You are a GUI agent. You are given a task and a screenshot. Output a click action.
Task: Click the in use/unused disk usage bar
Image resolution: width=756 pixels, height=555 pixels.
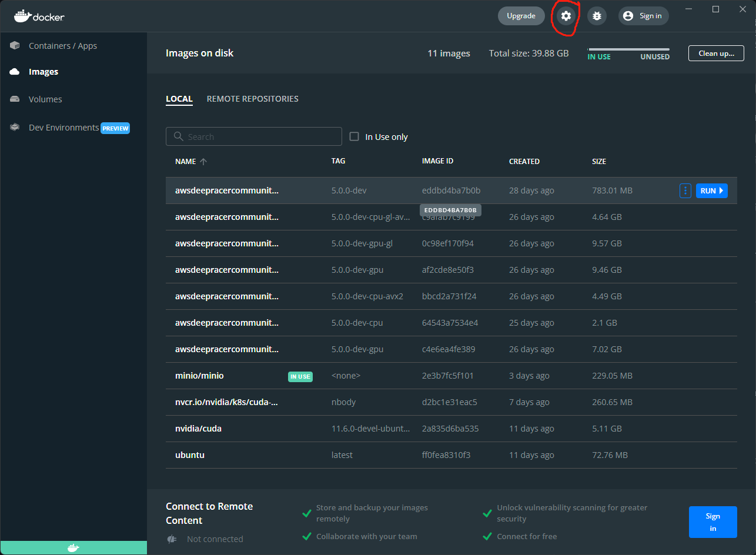click(628, 49)
